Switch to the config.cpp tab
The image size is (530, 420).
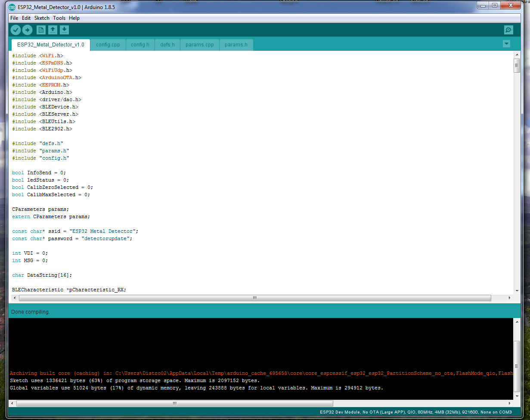108,45
